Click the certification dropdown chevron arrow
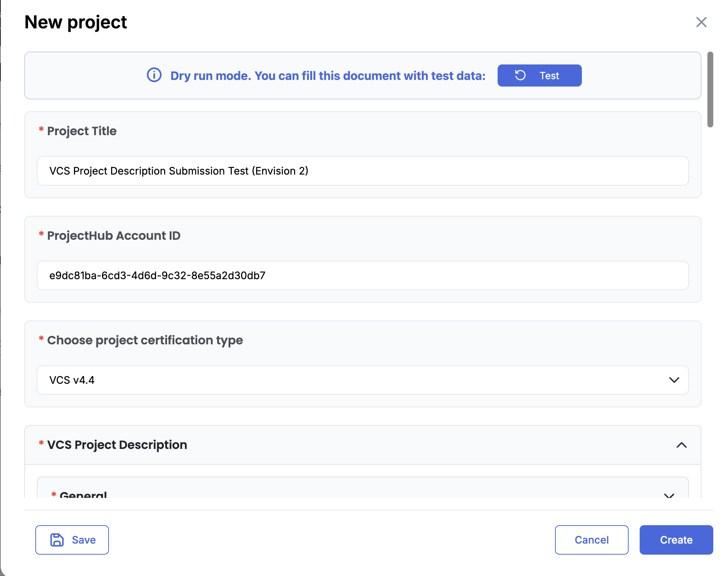This screenshot has width=728, height=576. (674, 380)
